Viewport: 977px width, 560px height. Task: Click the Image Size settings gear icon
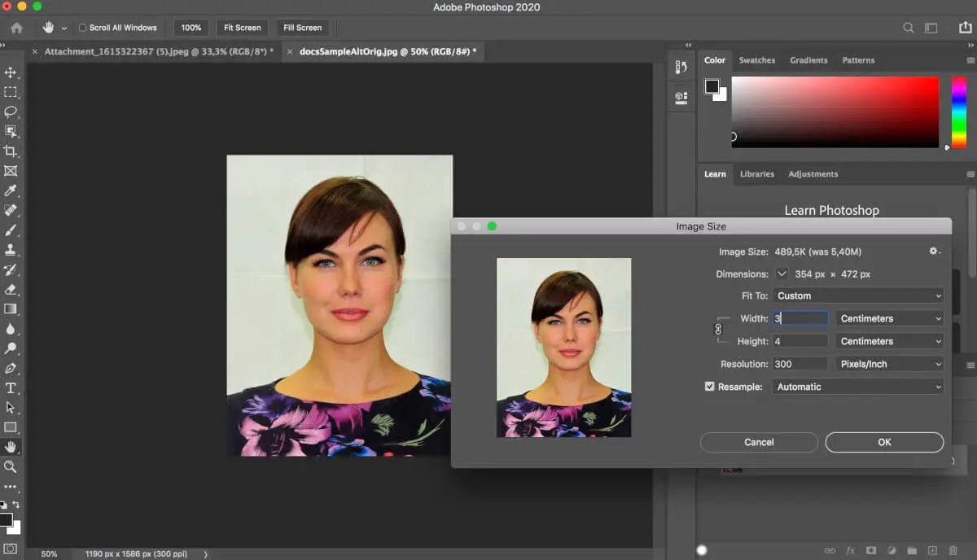[934, 252]
